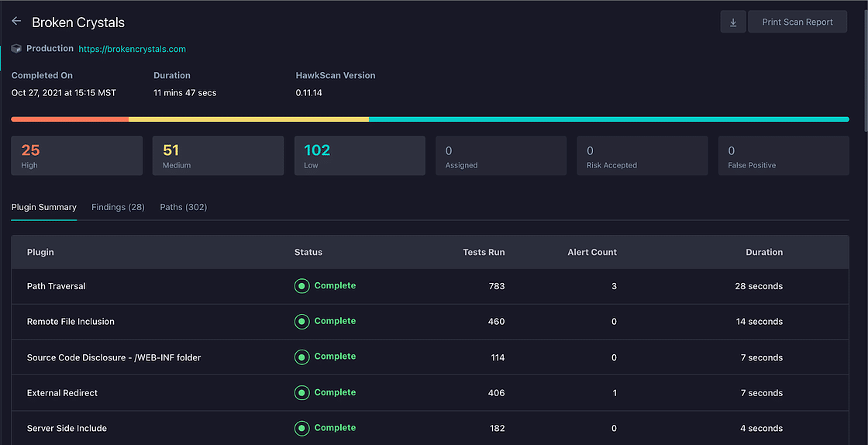
Task: Click the 406 tests run value
Action: pos(496,393)
